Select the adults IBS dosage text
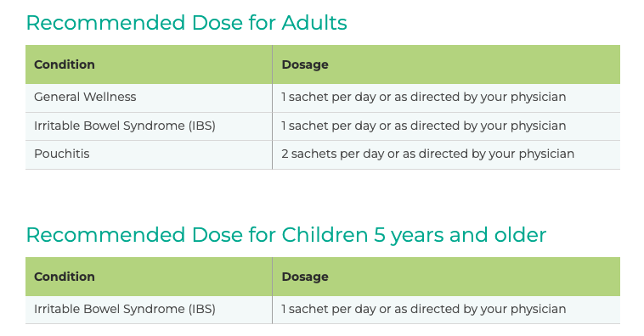The height and width of the screenshot is (336, 644). (424, 126)
